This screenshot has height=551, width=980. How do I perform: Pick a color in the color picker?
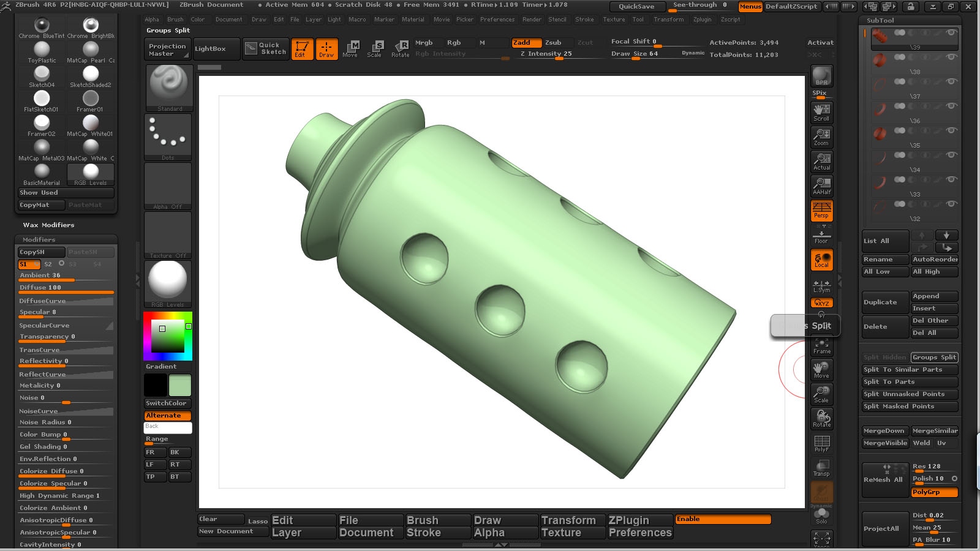pos(168,336)
